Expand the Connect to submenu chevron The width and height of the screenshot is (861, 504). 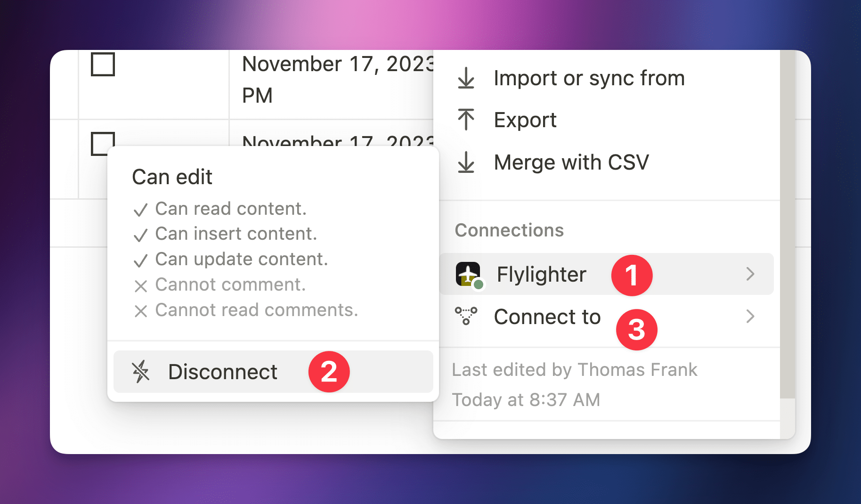[x=750, y=317]
